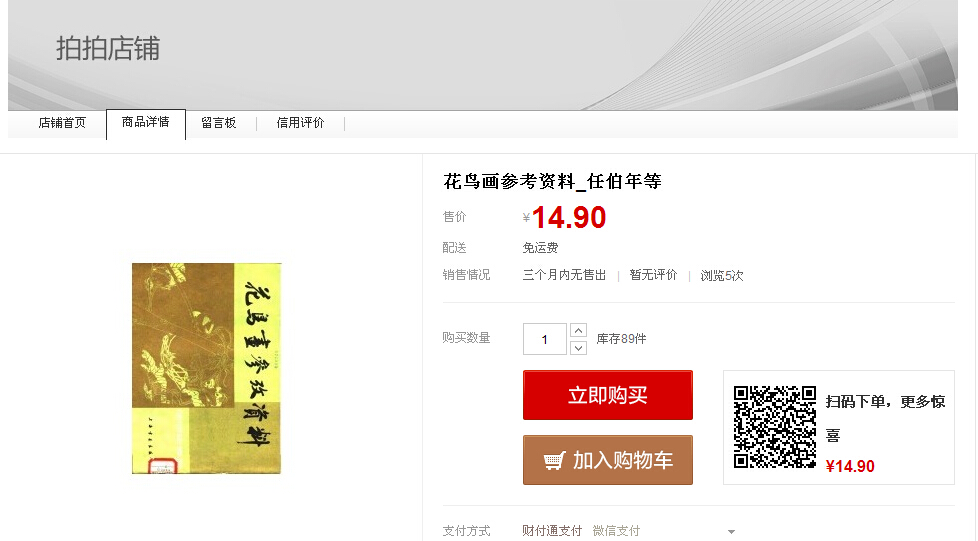
Task: Click the 暂无评价 reviews link
Action: (653, 275)
